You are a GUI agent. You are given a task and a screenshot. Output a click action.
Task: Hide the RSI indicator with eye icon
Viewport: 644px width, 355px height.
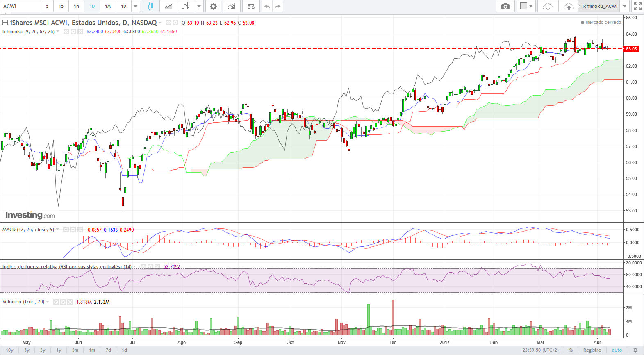coord(143,267)
